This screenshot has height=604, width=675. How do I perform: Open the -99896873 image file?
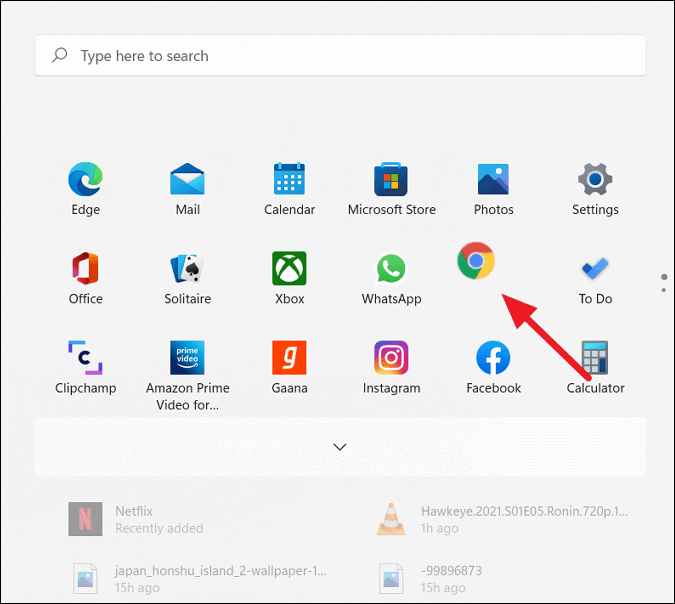tap(430, 579)
